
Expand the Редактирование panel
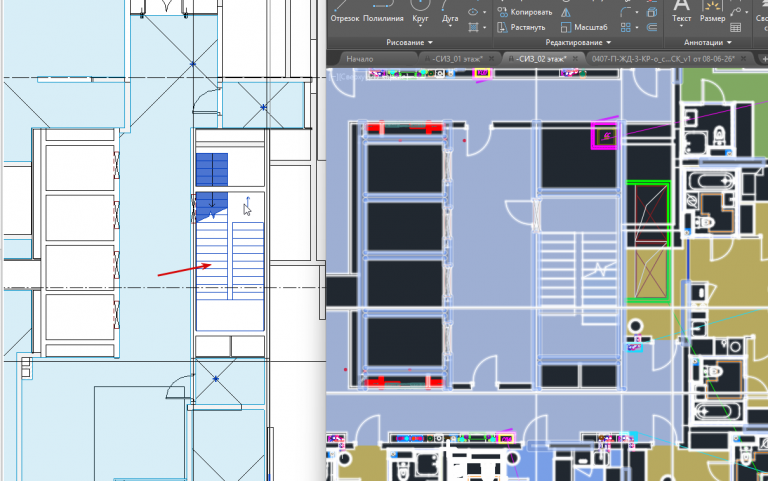coord(578,43)
